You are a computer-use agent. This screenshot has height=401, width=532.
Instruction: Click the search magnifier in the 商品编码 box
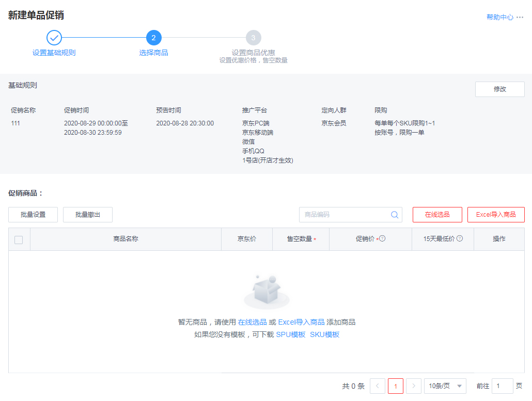tap(395, 214)
